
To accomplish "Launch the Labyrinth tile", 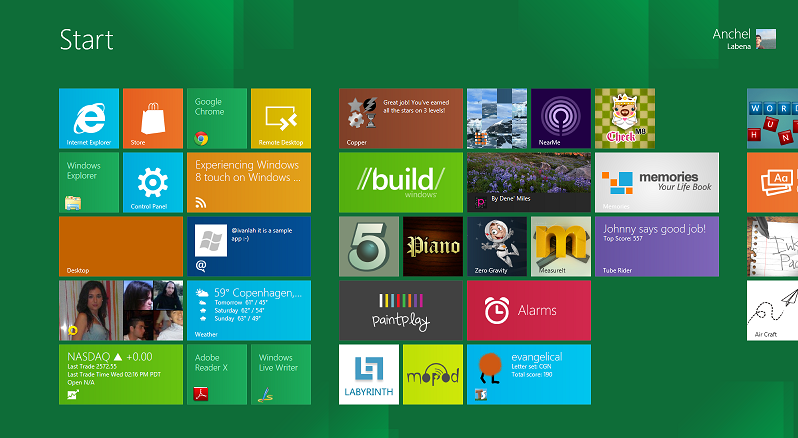I will coord(369,374).
